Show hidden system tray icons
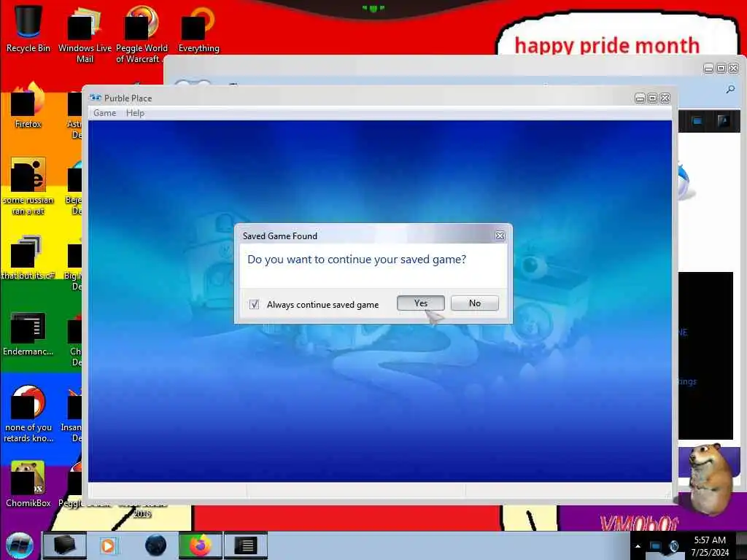This screenshot has width=747, height=560. pyautogui.click(x=638, y=546)
